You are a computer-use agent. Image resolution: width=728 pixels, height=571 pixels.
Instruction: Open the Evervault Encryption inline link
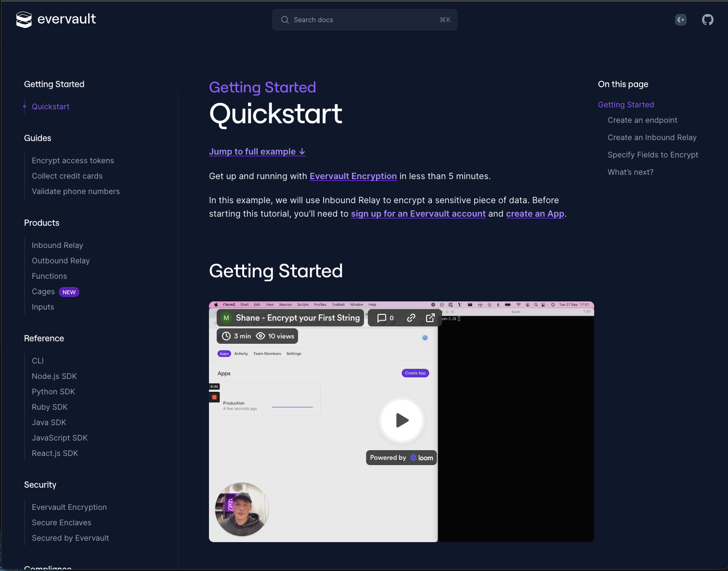pos(353,176)
